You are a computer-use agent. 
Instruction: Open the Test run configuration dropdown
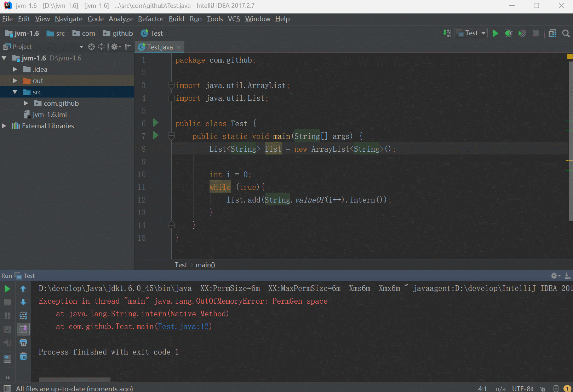click(x=471, y=33)
